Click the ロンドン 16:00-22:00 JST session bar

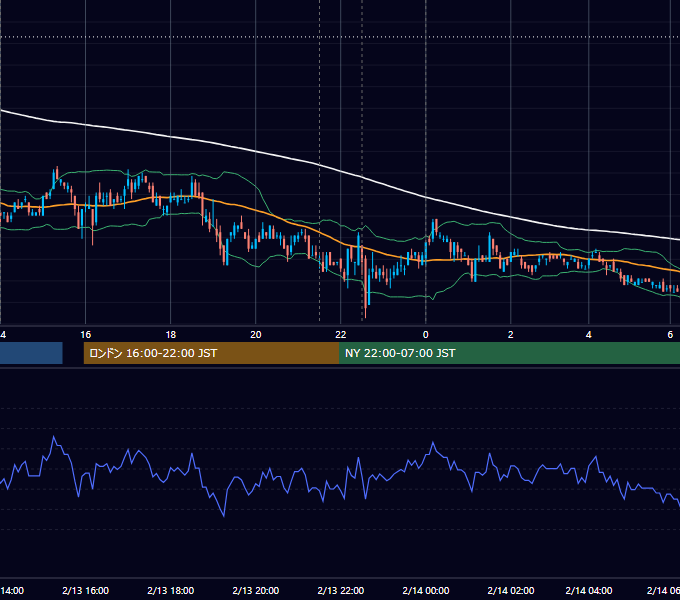(x=211, y=353)
